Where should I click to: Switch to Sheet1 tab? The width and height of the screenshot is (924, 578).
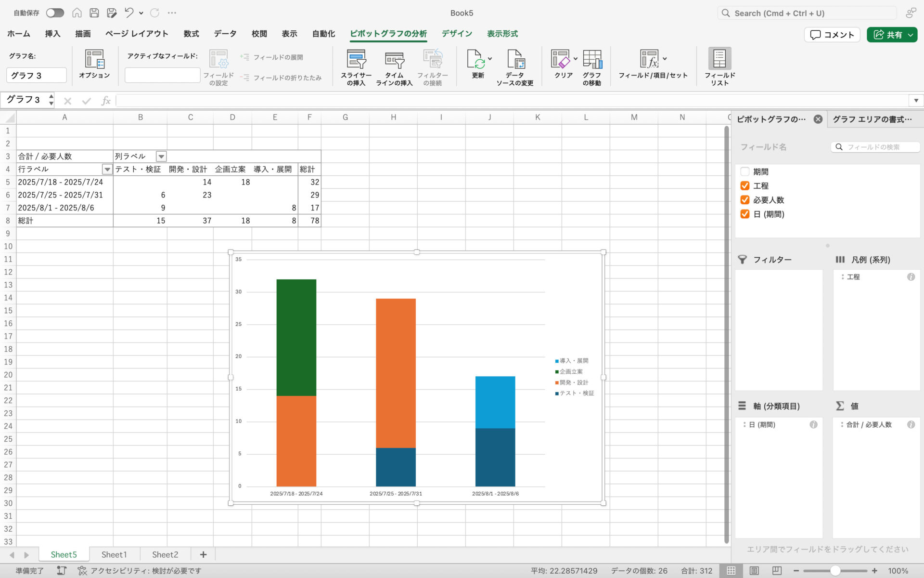[114, 554]
